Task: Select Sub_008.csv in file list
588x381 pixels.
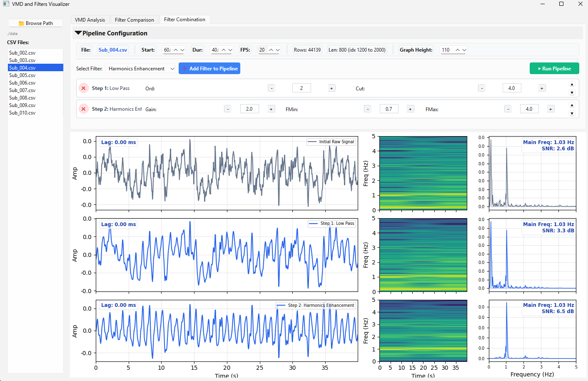Action: coord(36,98)
